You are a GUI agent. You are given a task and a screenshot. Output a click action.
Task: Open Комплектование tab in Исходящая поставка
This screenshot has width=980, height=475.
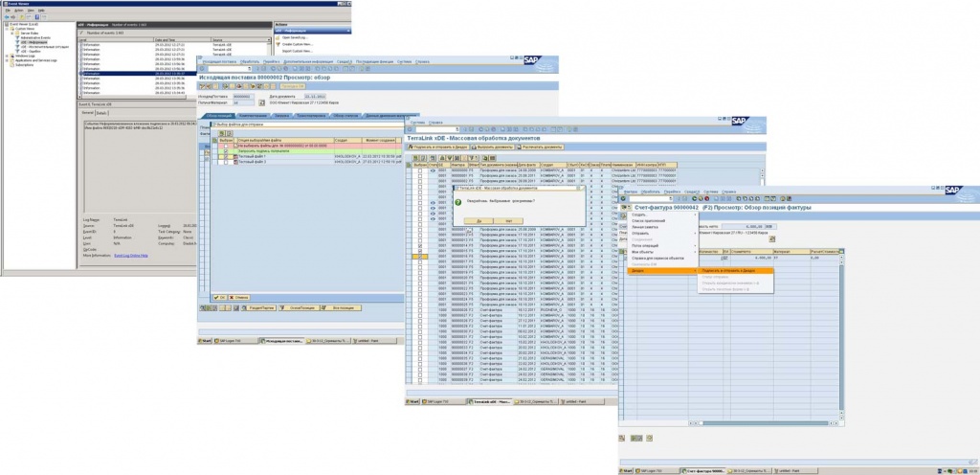pos(253,116)
